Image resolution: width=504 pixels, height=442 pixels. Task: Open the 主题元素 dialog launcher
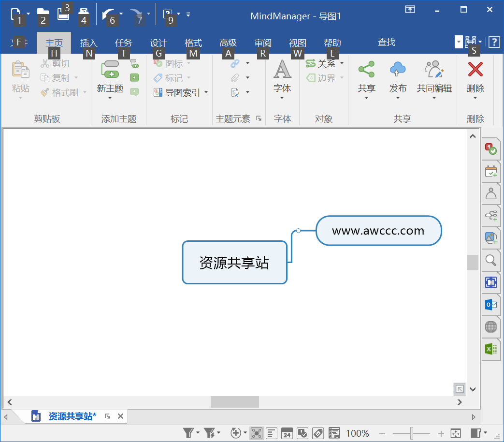(259, 118)
